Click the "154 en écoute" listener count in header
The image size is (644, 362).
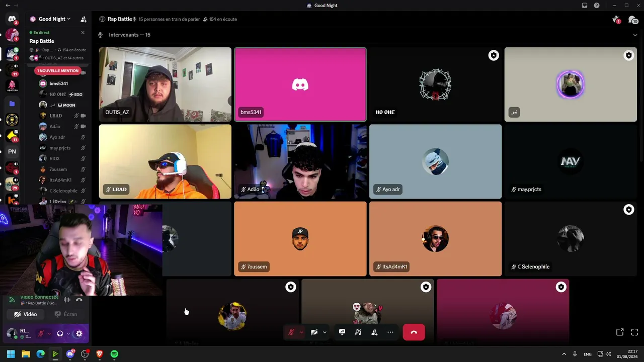point(219,19)
